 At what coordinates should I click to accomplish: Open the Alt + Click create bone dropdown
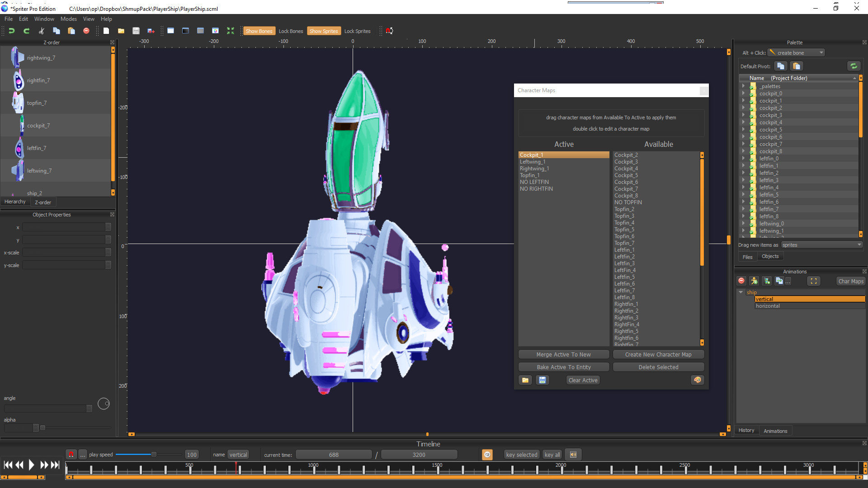[x=796, y=52]
